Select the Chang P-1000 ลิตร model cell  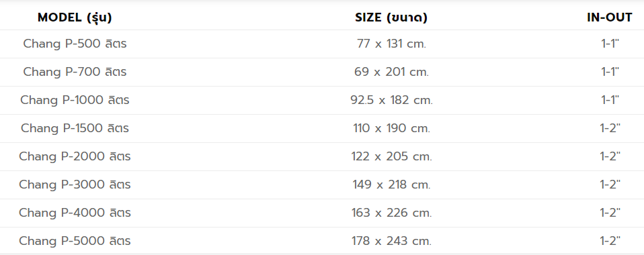[75, 101]
